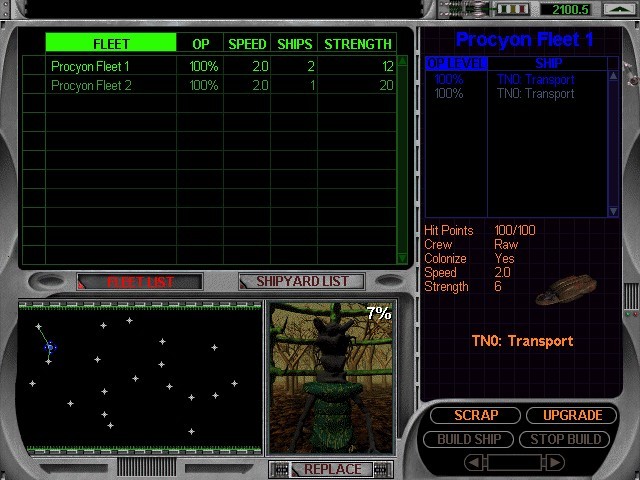Image resolution: width=640 pixels, height=480 pixels.
Task: Sort the fleet list by STRENGTH column
Action: coord(357,43)
